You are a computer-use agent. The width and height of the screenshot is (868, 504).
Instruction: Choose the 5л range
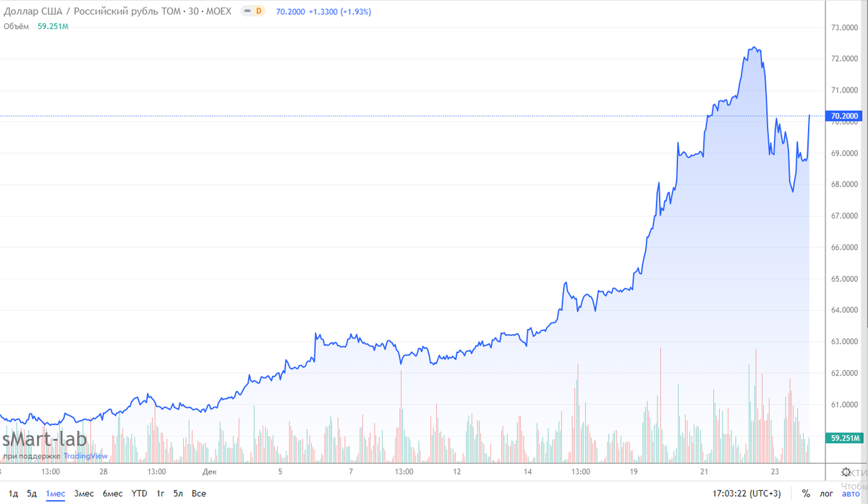[x=178, y=494]
